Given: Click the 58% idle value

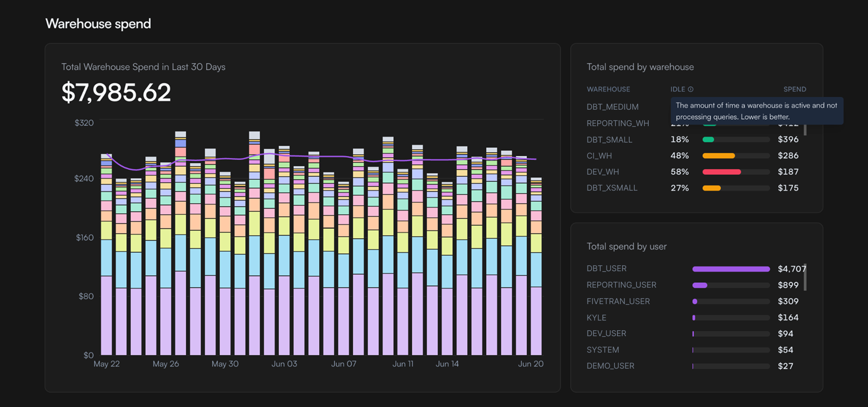Looking at the screenshot, I should click(679, 172).
